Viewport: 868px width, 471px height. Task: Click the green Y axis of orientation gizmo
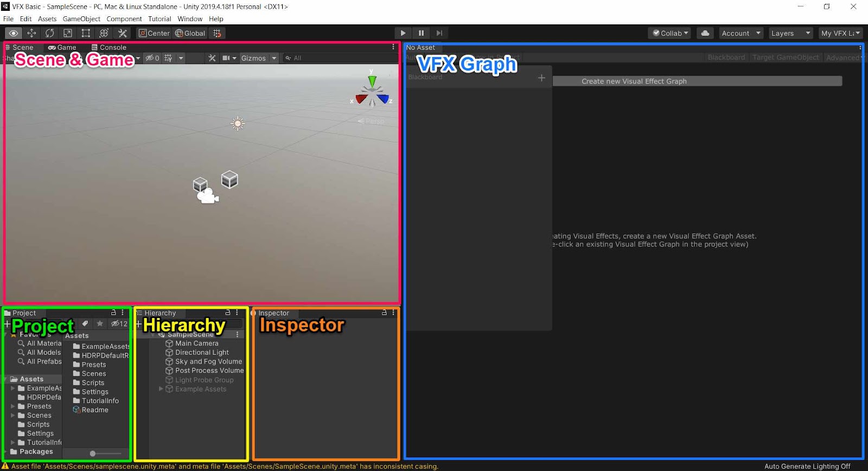tap(372, 80)
